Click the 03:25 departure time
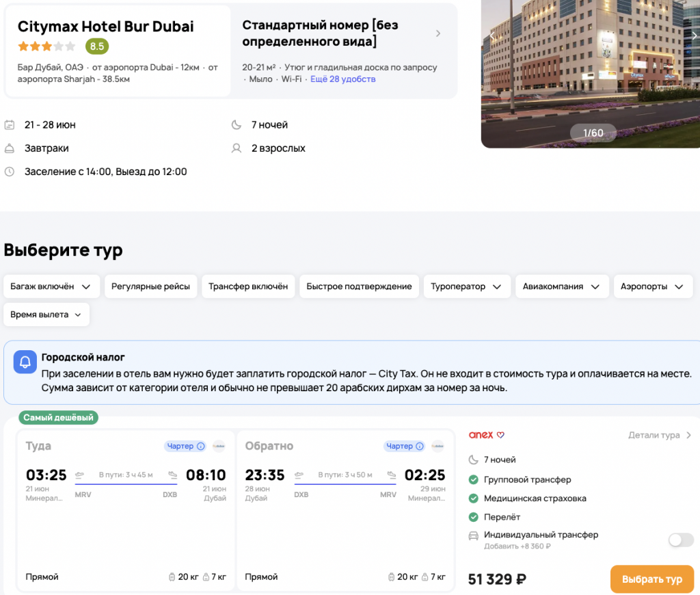Image resolution: width=700 pixels, height=595 pixels. click(x=46, y=475)
